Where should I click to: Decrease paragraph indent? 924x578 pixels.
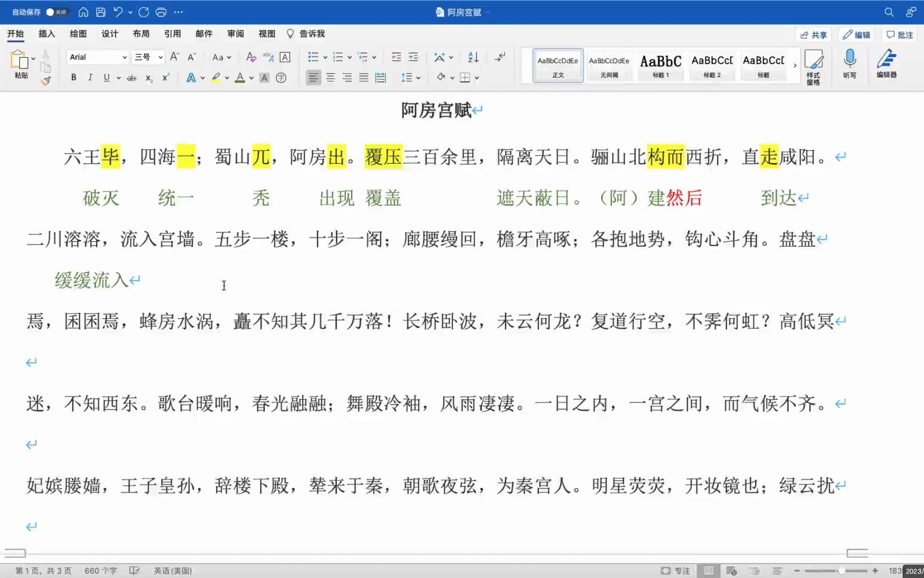click(396, 57)
